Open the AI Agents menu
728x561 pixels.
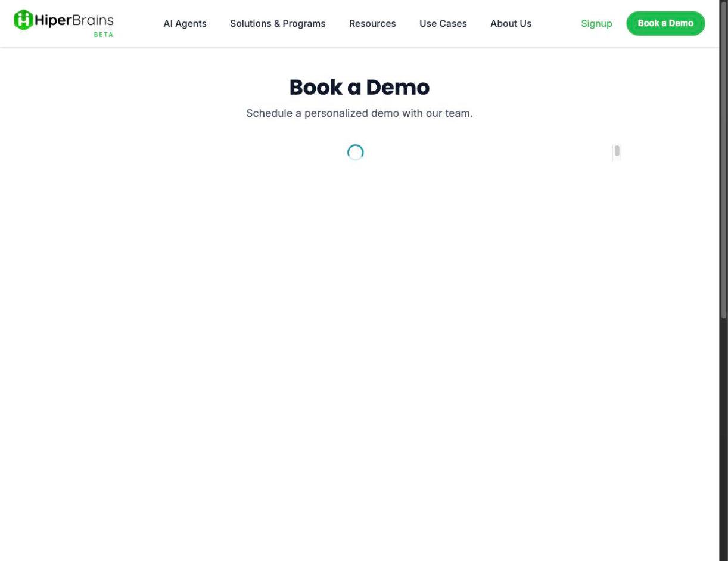185,23
